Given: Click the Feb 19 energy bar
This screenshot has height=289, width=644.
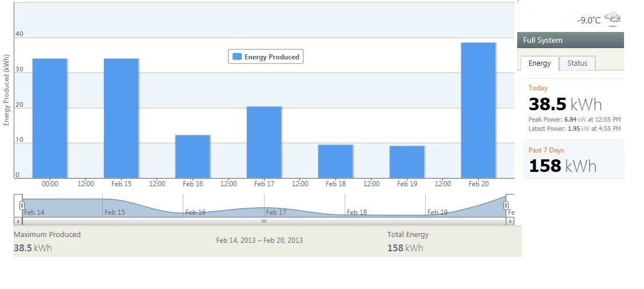Looking at the screenshot, I should [407, 162].
